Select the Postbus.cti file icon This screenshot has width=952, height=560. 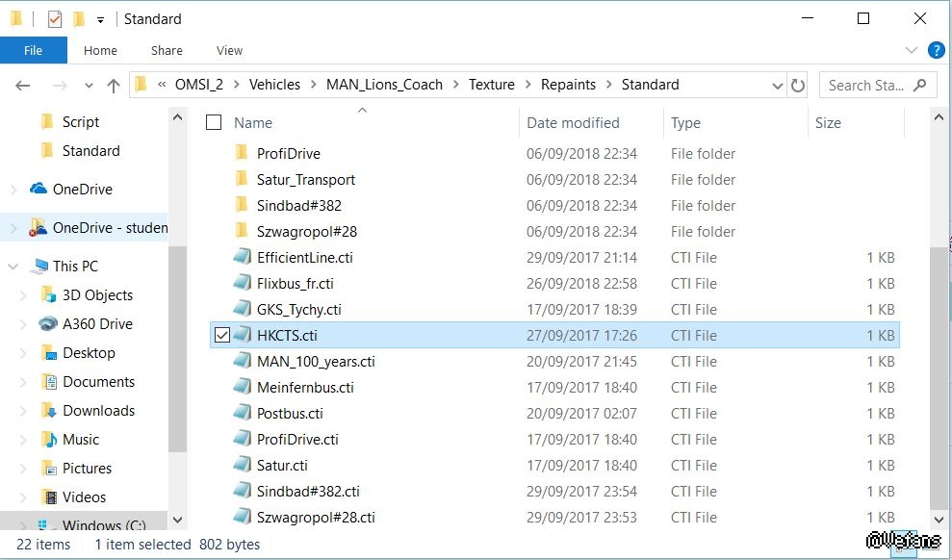click(243, 413)
